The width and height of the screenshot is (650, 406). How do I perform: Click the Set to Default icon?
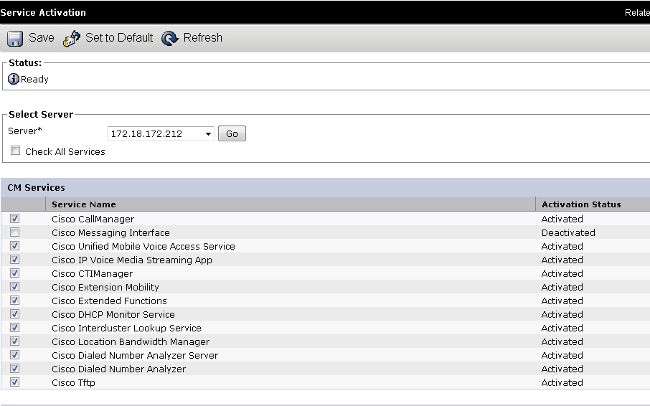[x=71, y=39]
